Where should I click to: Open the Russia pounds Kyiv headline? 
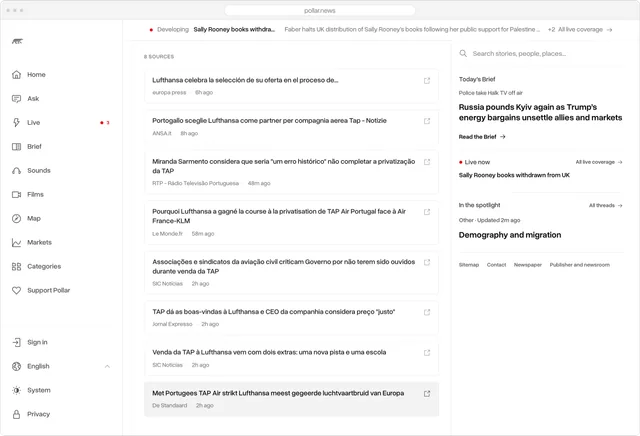[x=540, y=112]
